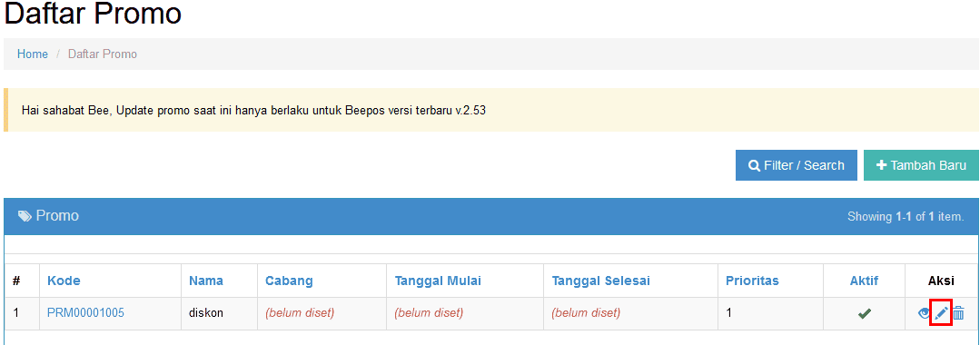Sort by Tanggal Selesai column header
This screenshot has width=980, height=345.
tap(600, 281)
